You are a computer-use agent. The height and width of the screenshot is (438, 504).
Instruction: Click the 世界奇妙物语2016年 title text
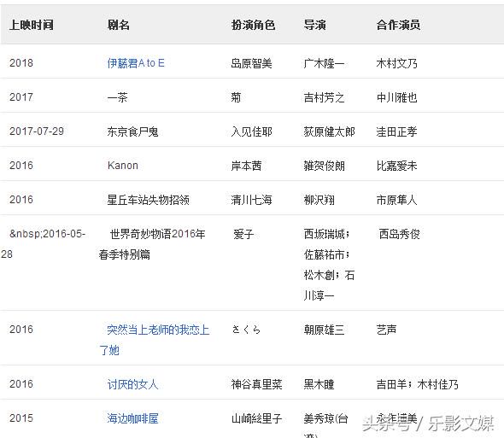click(157, 234)
